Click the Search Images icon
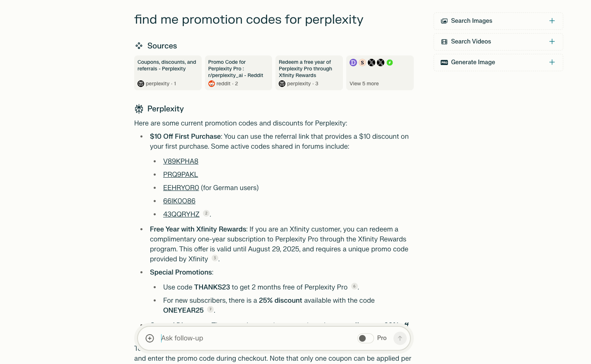Image resolution: width=591 pixels, height=364 pixels. (444, 21)
